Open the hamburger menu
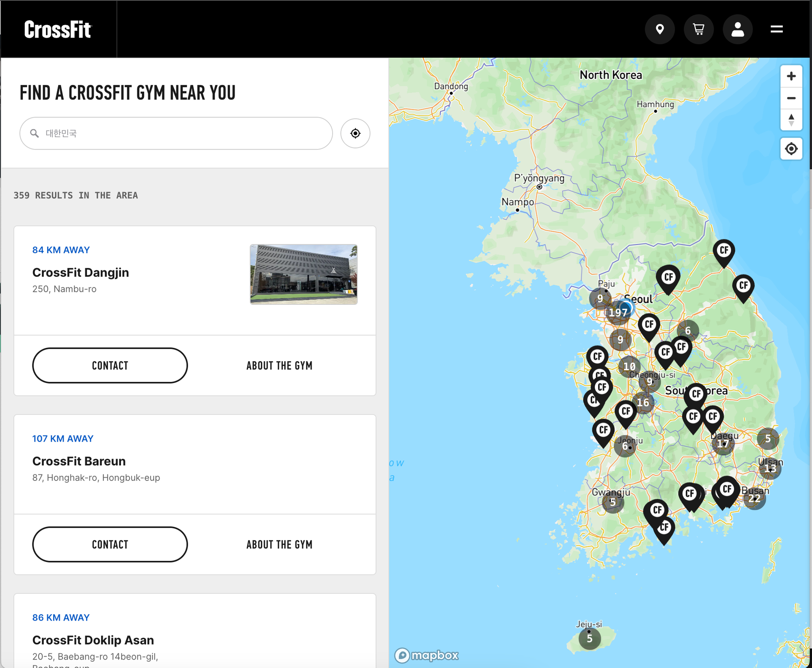 [x=777, y=29]
